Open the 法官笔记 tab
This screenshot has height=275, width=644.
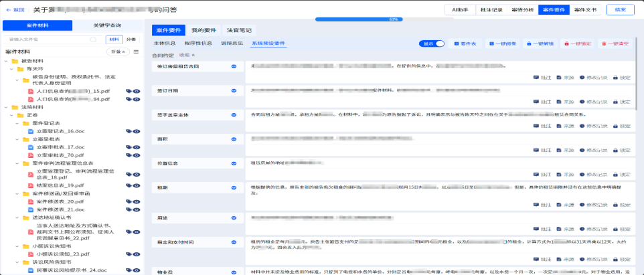pyautogui.click(x=240, y=30)
